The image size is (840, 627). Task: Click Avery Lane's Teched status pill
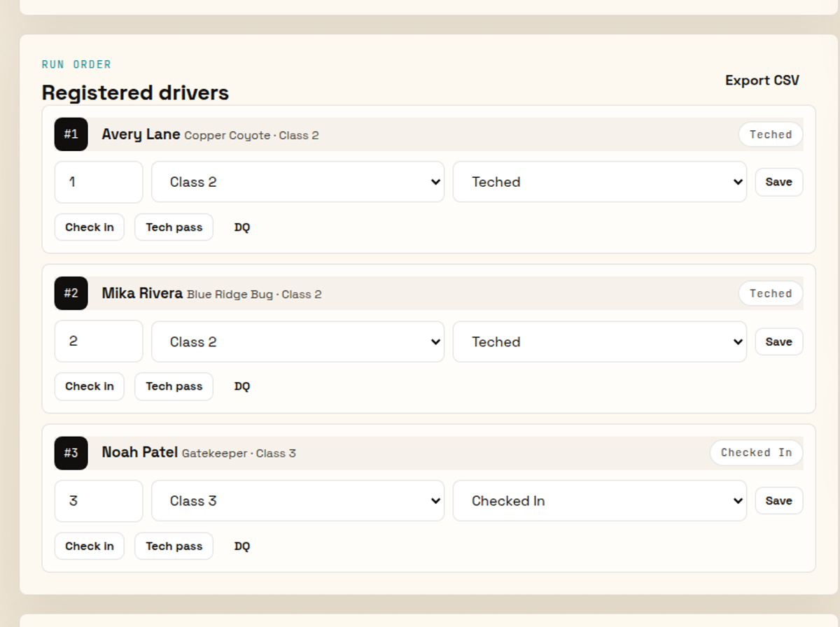[771, 134]
